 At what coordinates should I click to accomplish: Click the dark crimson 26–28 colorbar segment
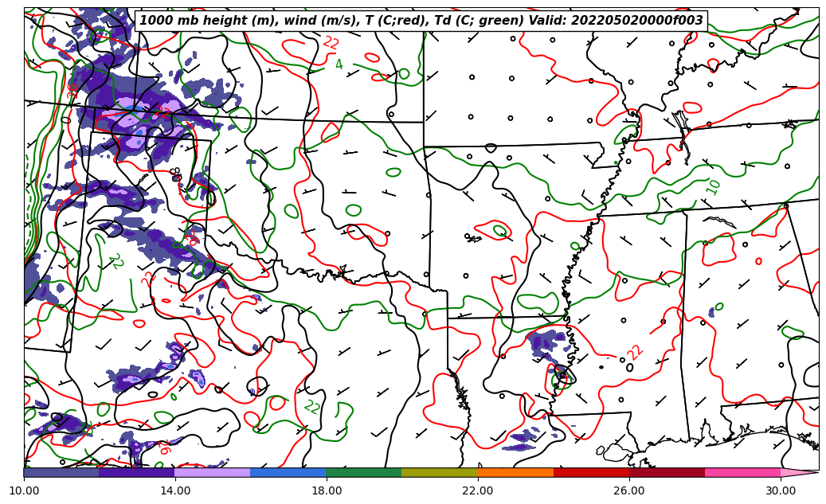click(667, 472)
